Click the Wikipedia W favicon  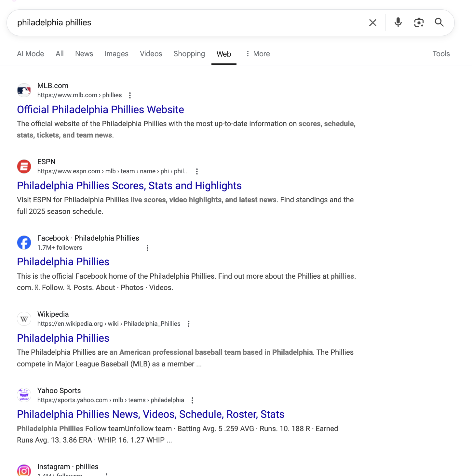tap(24, 319)
